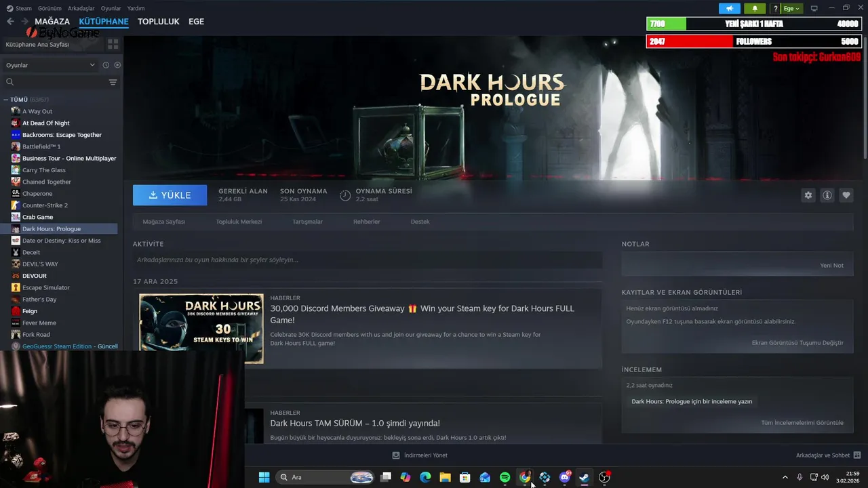Open Tartışmalar link

point(307,222)
